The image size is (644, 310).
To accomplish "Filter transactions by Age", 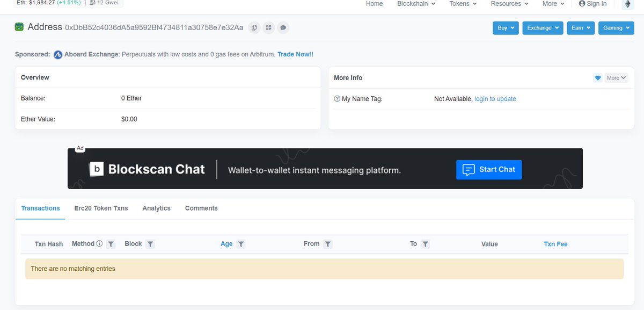I will click(241, 244).
